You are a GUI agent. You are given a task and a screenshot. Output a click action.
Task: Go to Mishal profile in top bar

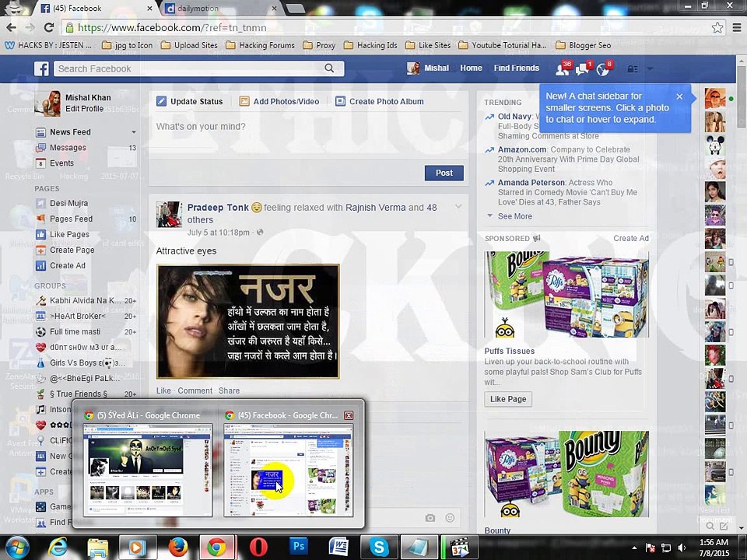428,68
